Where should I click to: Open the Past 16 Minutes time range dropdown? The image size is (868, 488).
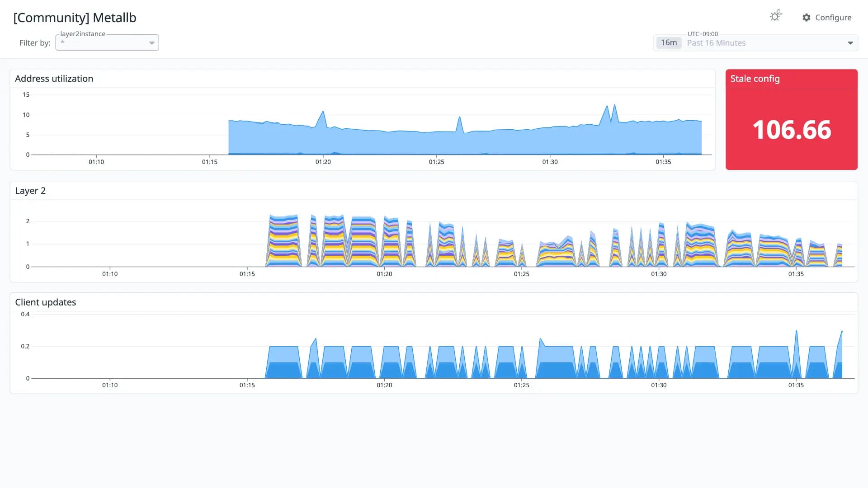(x=755, y=43)
